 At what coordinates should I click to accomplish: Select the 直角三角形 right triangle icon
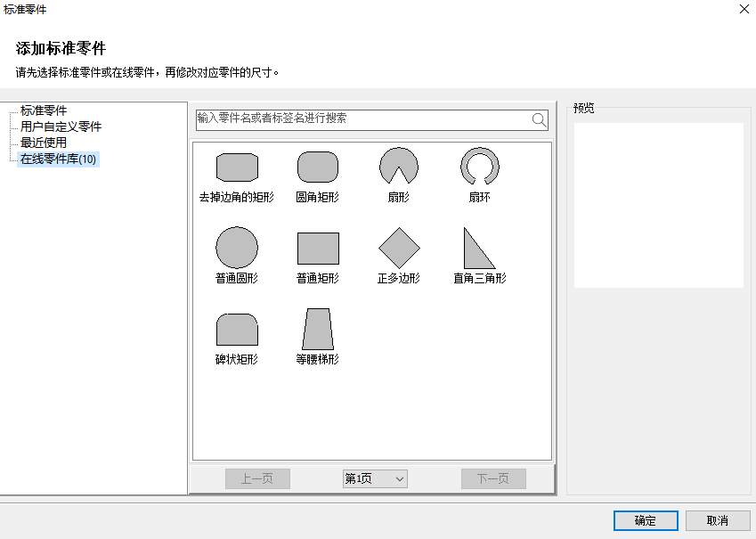pos(479,248)
